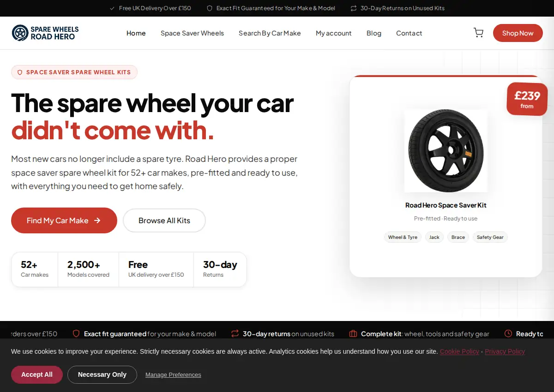Click Pre-fitted · Ready to use text
Image resolution: width=554 pixels, height=392 pixels.
[x=446, y=219]
